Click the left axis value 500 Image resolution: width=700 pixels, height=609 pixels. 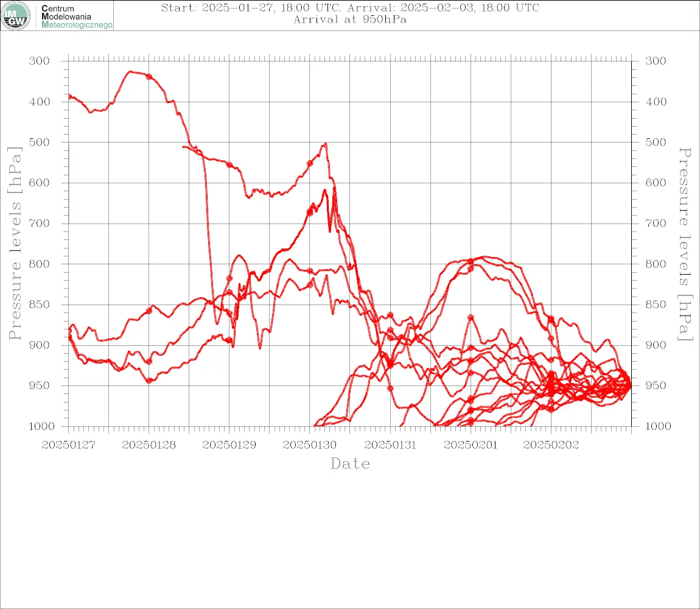[x=40, y=142]
